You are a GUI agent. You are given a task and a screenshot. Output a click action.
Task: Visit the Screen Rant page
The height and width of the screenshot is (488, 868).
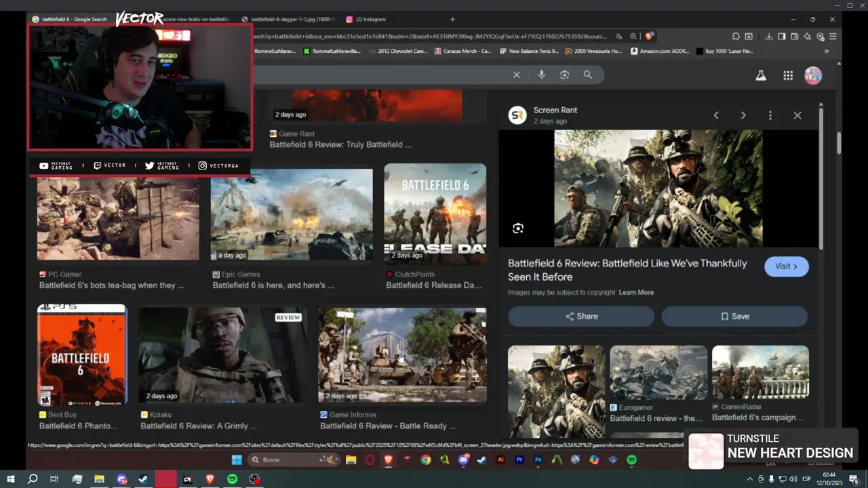[787, 266]
